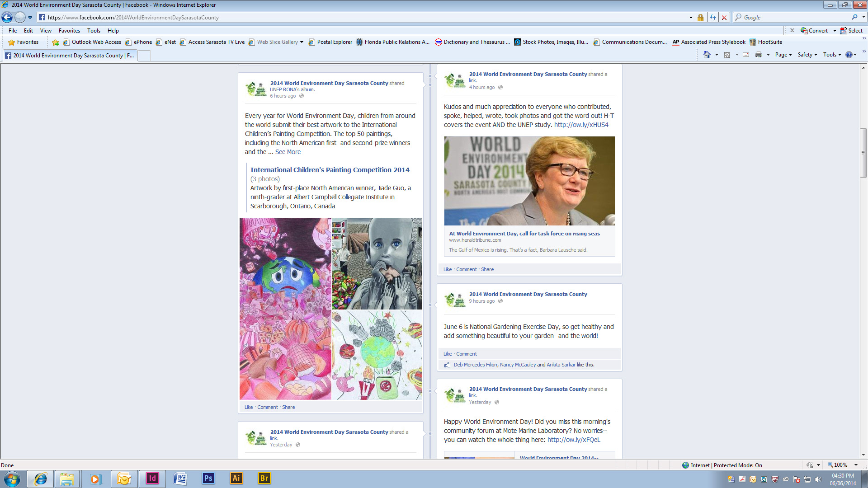868x488 pixels.
Task: Click the RSS feeds icon in the command bar
Action: (727, 55)
